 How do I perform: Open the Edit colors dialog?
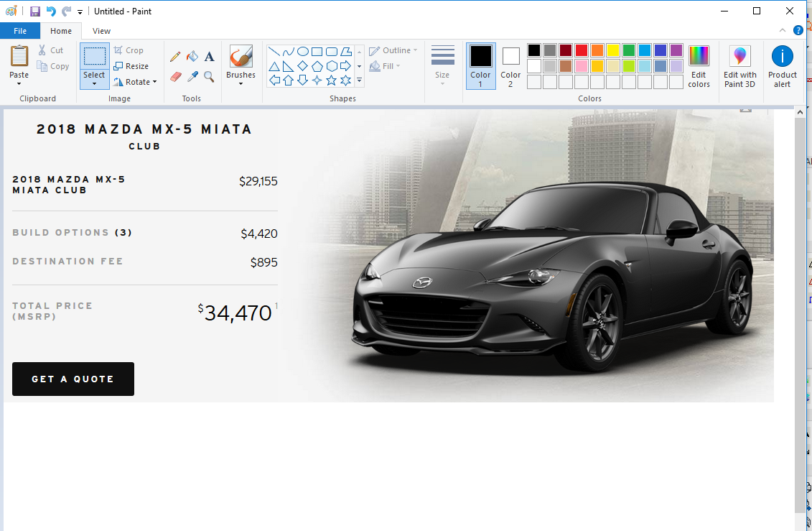pos(699,66)
